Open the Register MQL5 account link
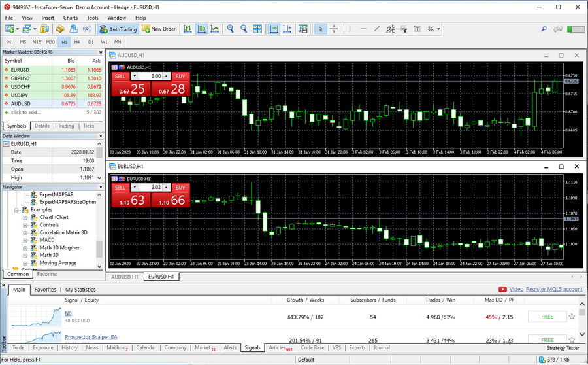Viewport: 588px width, 365px height. [554, 289]
